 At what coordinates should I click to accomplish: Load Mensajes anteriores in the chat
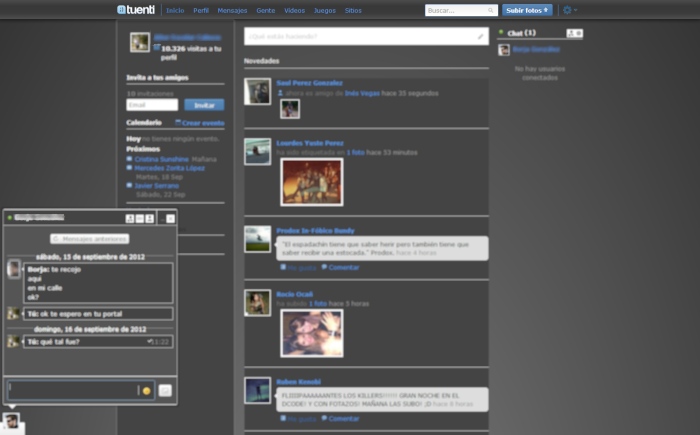coord(90,239)
